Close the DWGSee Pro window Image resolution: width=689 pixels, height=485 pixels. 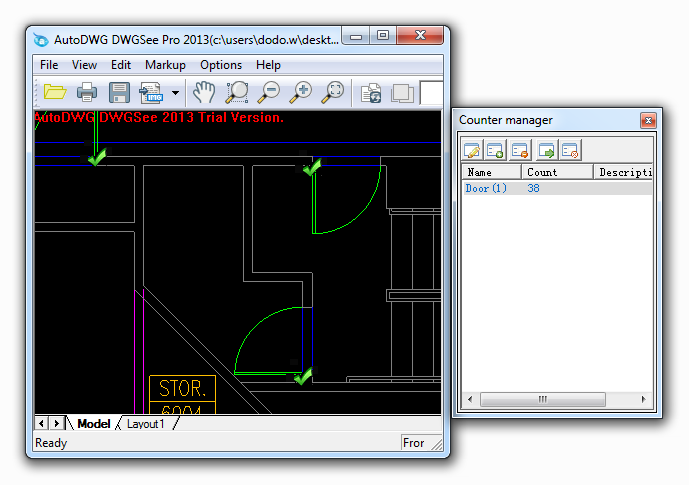(x=420, y=36)
